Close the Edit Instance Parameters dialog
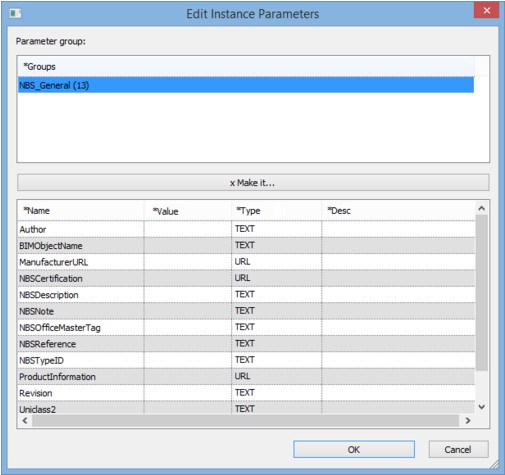The width and height of the screenshot is (505, 475). coord(486,11)
